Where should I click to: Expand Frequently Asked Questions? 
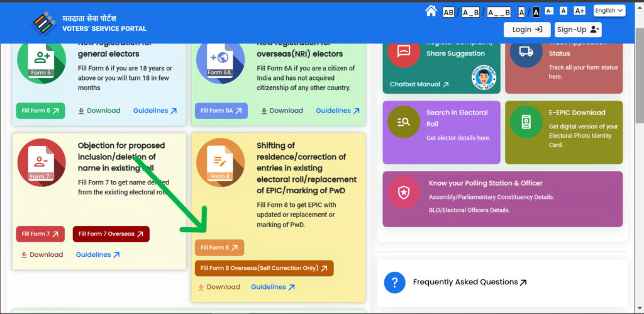point(470,282)
